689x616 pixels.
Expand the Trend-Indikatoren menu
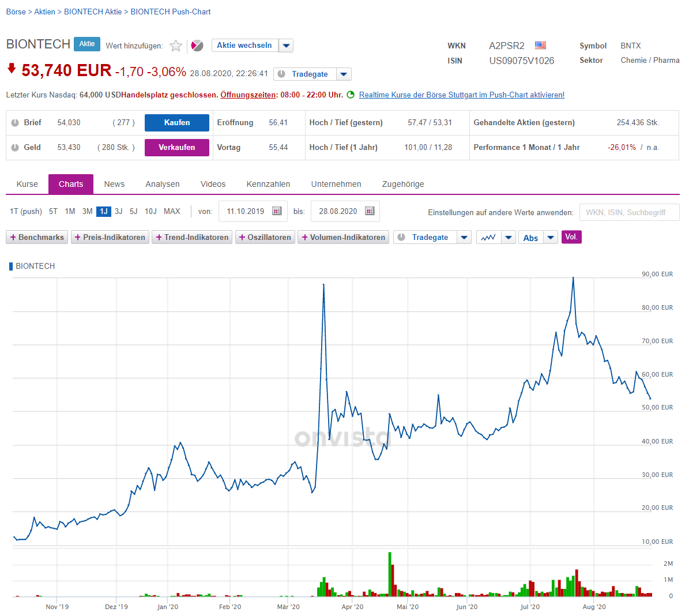click(x=192, y=238)
